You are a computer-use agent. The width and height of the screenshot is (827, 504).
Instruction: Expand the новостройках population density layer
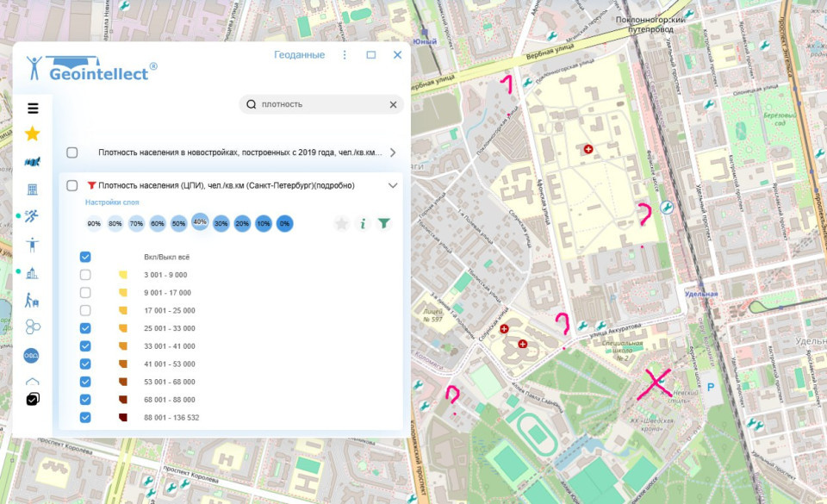pyautogui.click(x=393, y=152)
